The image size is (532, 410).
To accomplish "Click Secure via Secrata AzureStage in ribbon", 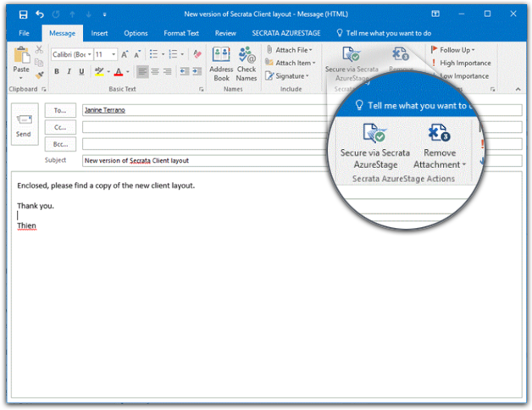I will pos(351,64).
